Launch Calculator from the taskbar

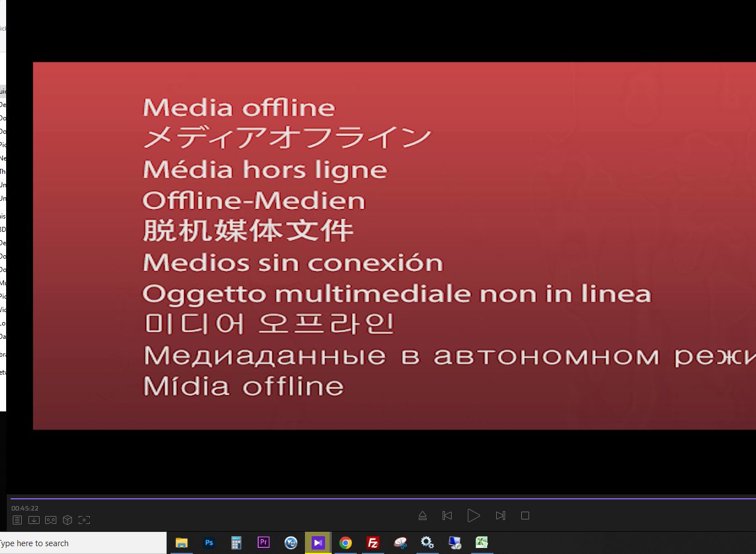[236, 543]
